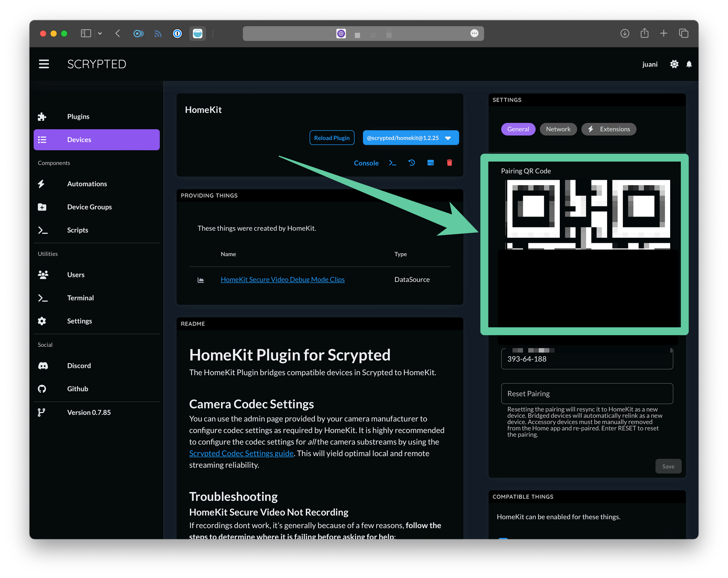Delete HomeKit with the red trash icon
The width and height of the screenshot is (728, 578).
(x=450, y=163)
